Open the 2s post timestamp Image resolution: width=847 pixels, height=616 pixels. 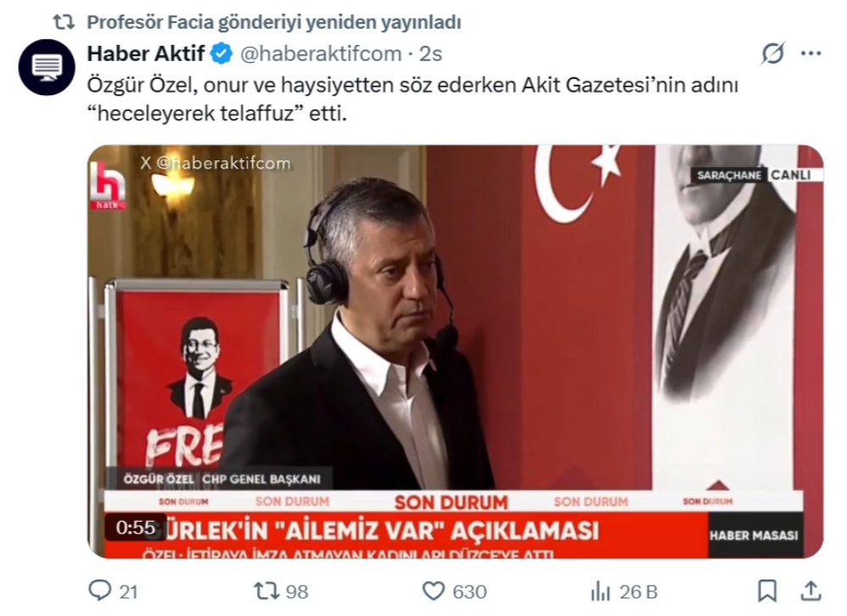430,53
